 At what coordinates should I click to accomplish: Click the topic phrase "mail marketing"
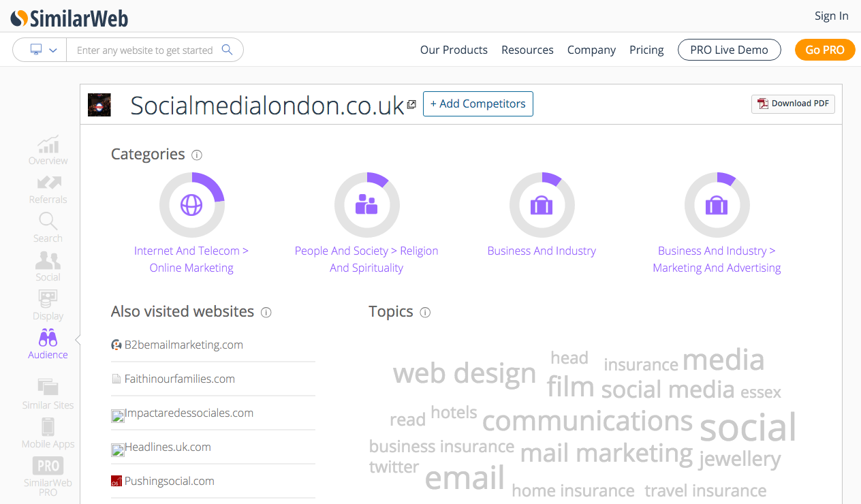point(606,453)
